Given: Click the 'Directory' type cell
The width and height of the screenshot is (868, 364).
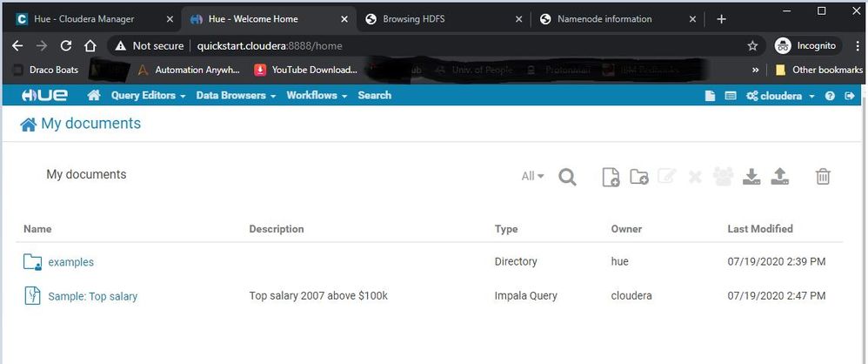Looking at the screenshot, I should (516, 261).
